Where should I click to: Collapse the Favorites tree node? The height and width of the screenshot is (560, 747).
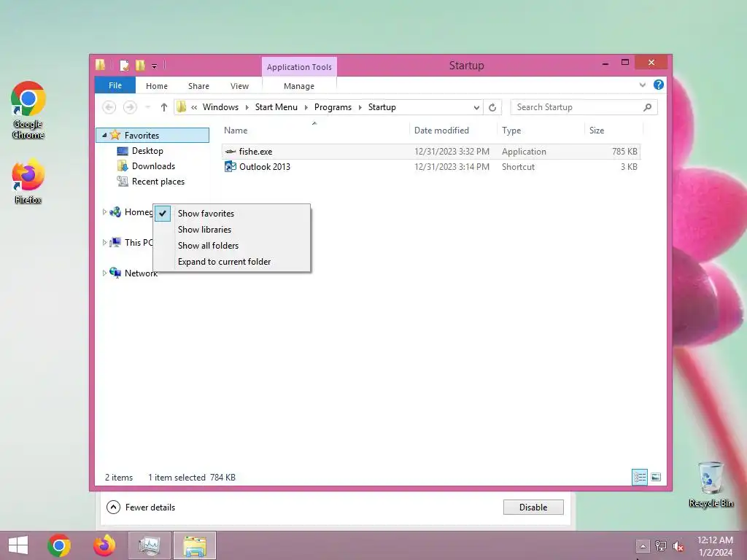click(x=104, y=135)
